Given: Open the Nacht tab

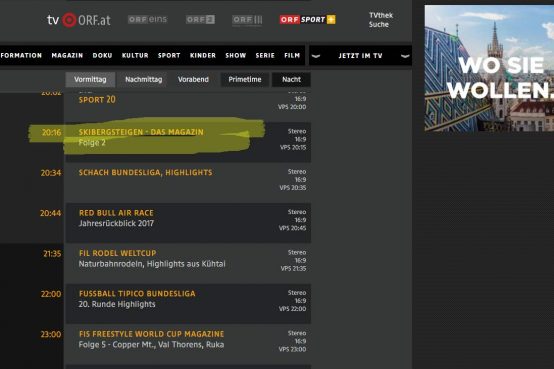Looking at the screenshot, I should point(291,80).
